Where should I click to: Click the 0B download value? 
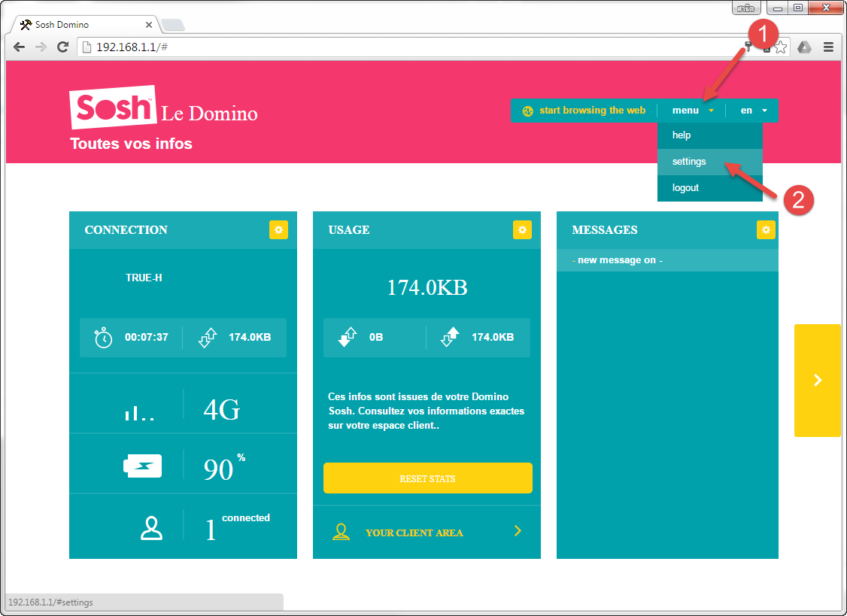[376, 337]
